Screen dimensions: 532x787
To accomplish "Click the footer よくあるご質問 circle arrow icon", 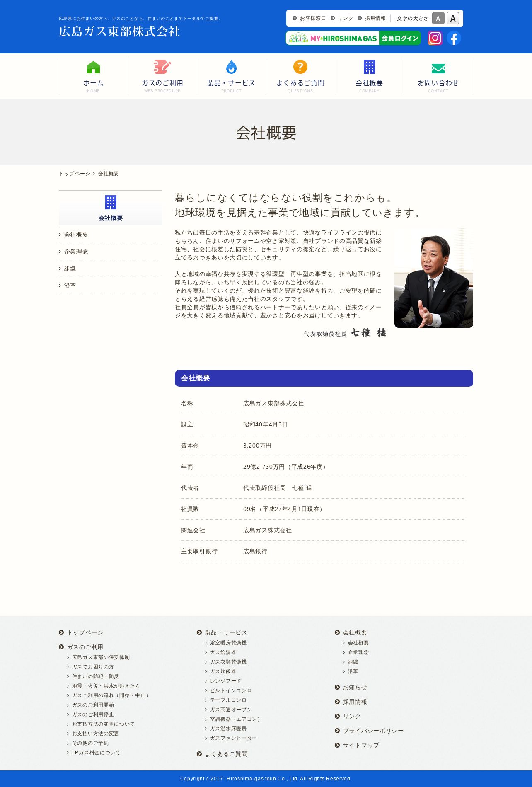I will (x=199, y=754).
